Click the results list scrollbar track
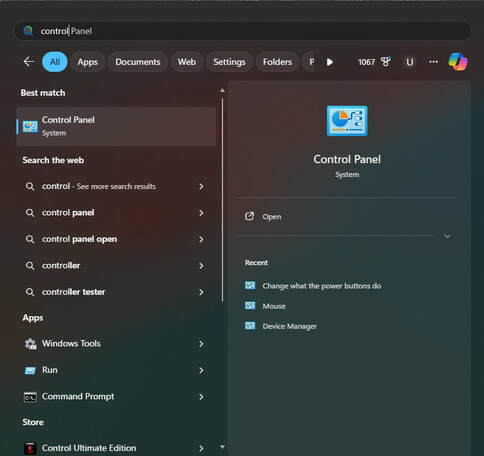Screen dimensions: 484x456 coord(222,200)
